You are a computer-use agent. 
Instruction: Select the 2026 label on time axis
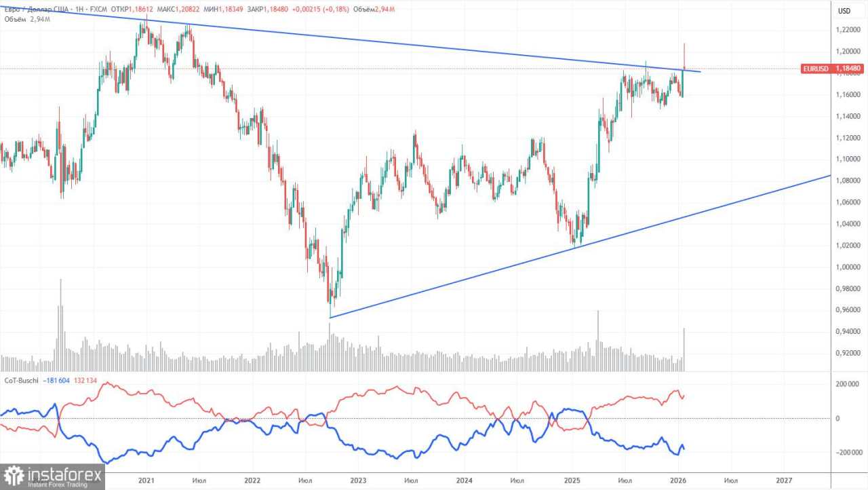(x=678, y=478)
